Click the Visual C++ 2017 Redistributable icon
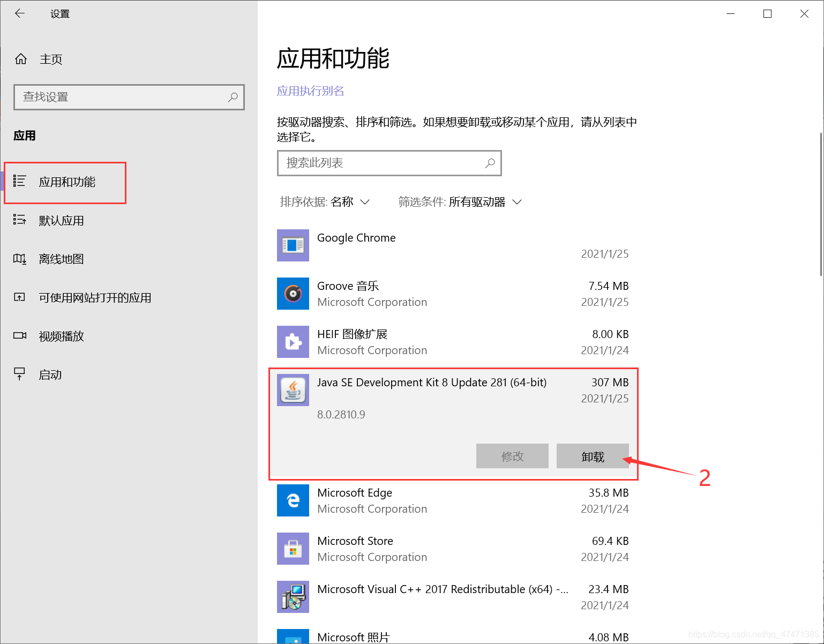This screenshot has width=824, height=644. (x=293, y=597)
